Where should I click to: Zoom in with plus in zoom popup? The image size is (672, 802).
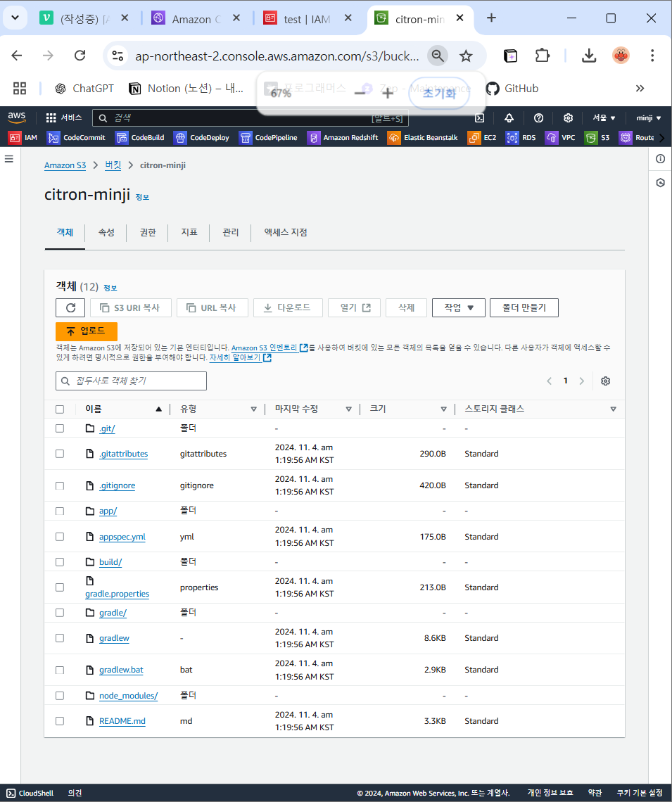point(388,93)
